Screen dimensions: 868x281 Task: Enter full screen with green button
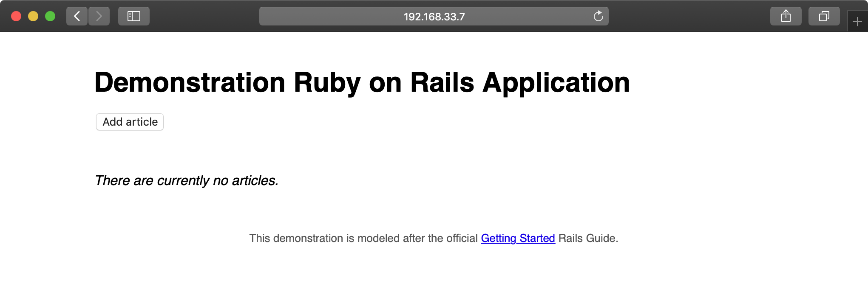(x=50, y=17)
